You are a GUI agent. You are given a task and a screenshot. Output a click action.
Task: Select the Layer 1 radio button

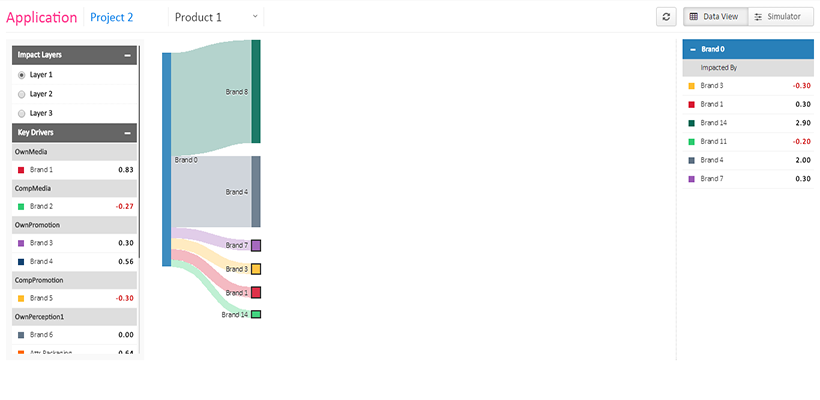22,75
